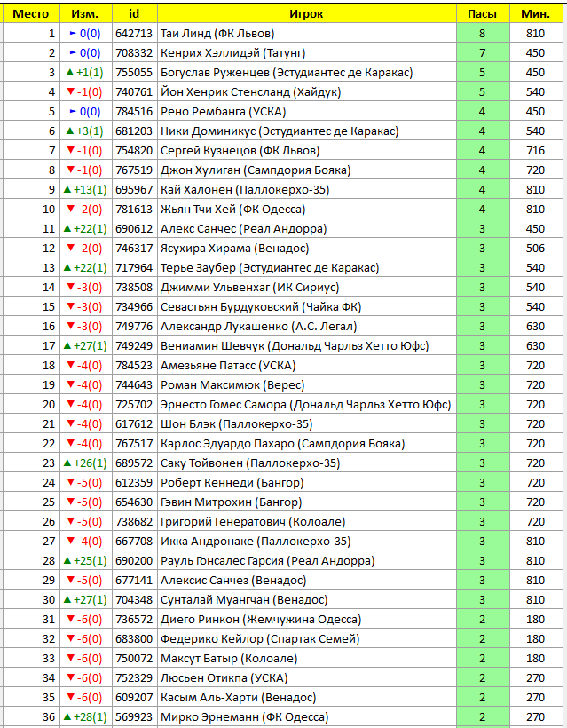
Task: Click id cell 750072
Action: pyautogui.click(x=134, y=658)
